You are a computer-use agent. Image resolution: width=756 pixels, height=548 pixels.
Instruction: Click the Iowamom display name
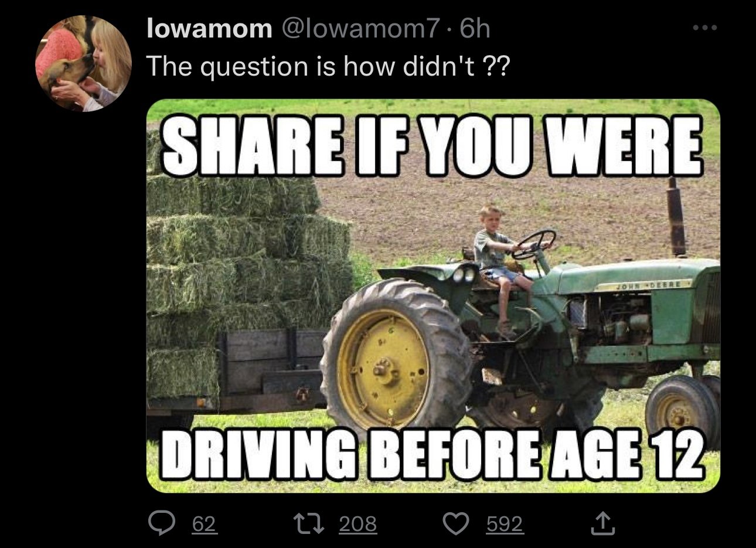209,28
